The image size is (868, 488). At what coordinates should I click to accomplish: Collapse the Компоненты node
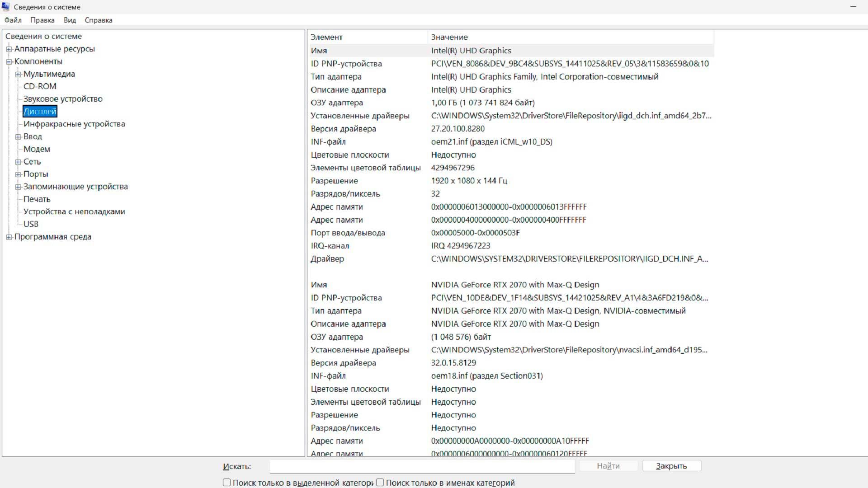[9, 61]
